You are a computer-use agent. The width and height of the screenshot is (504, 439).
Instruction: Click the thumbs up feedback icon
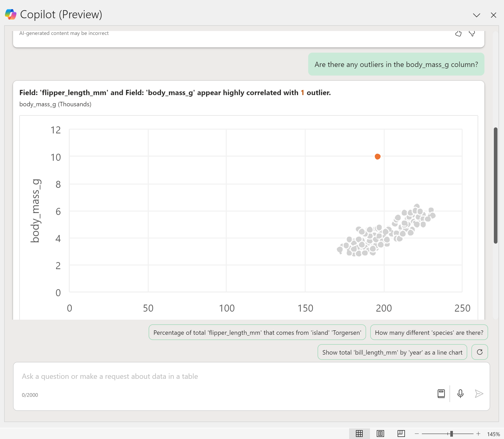(458, 34)
